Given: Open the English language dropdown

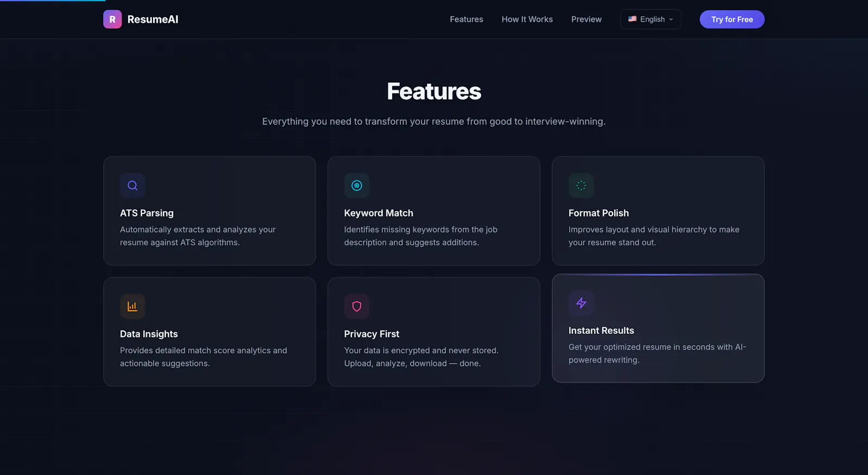Looking at the screenshot, I should click(x=651, y=19).
